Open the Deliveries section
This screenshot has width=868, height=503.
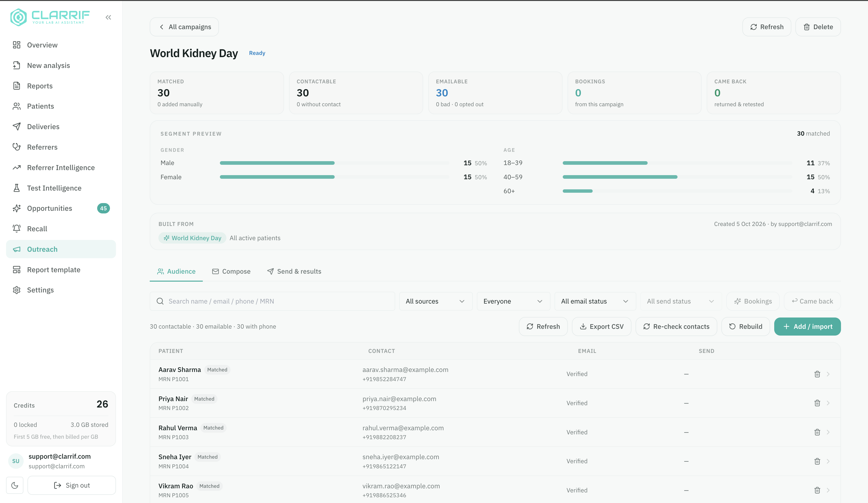61,127
